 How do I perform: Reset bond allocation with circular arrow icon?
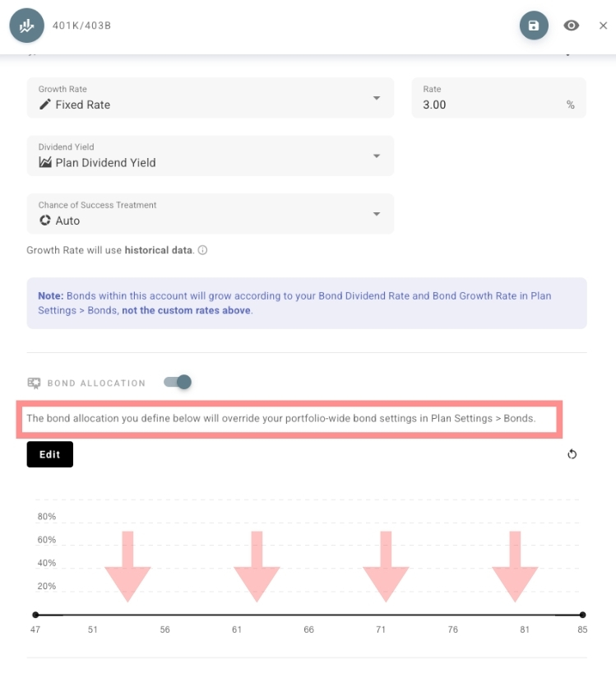coord(572,454)
